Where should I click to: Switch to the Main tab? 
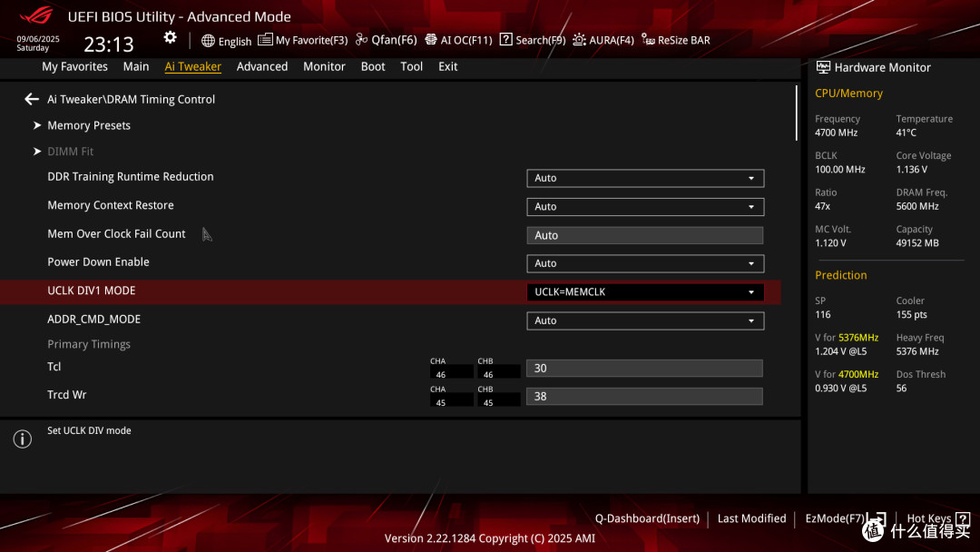135,66
